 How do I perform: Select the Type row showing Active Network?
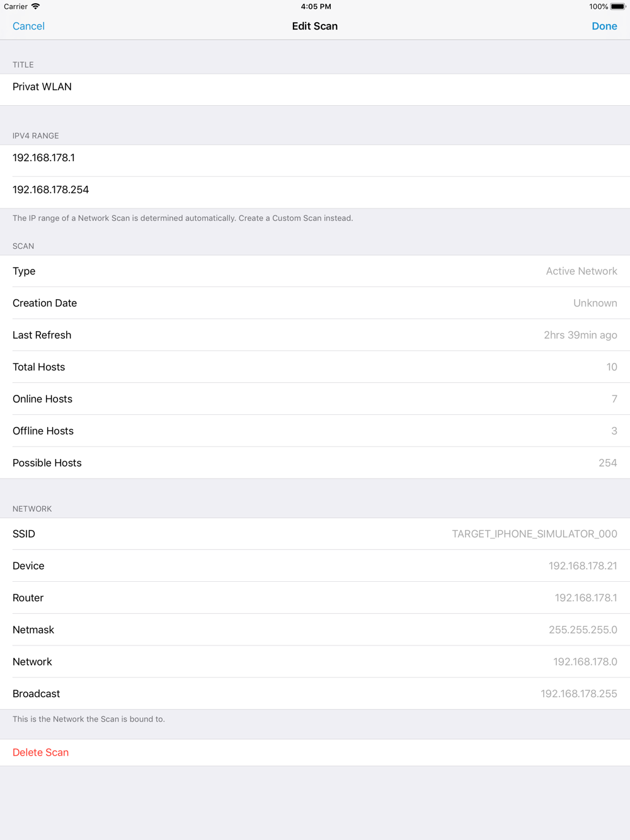point(315,271)
